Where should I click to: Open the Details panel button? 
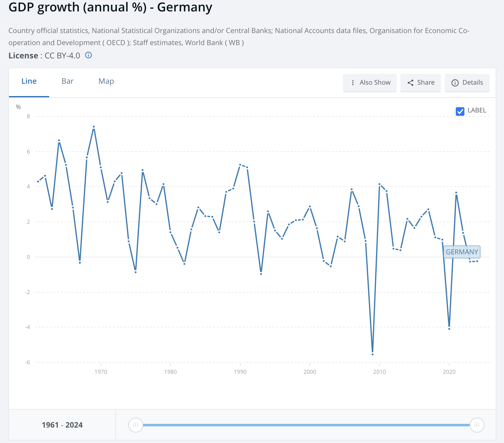click(x=467, y=83)
